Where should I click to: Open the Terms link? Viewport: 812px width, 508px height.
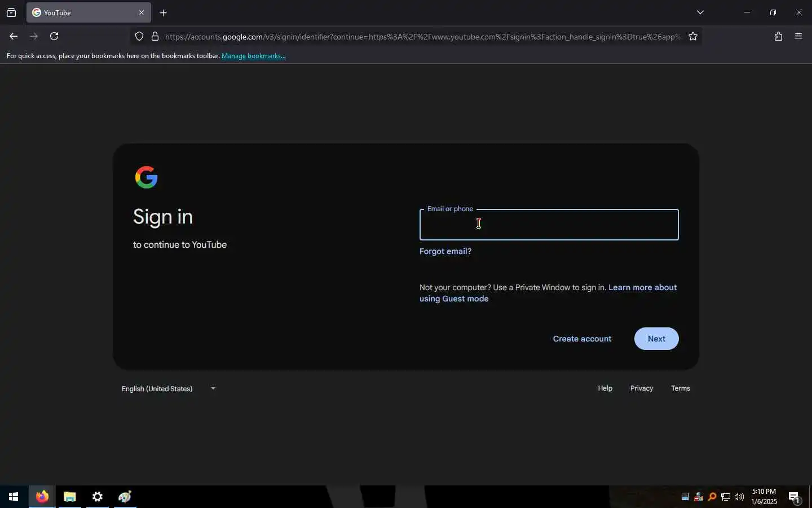pos(681,388)
